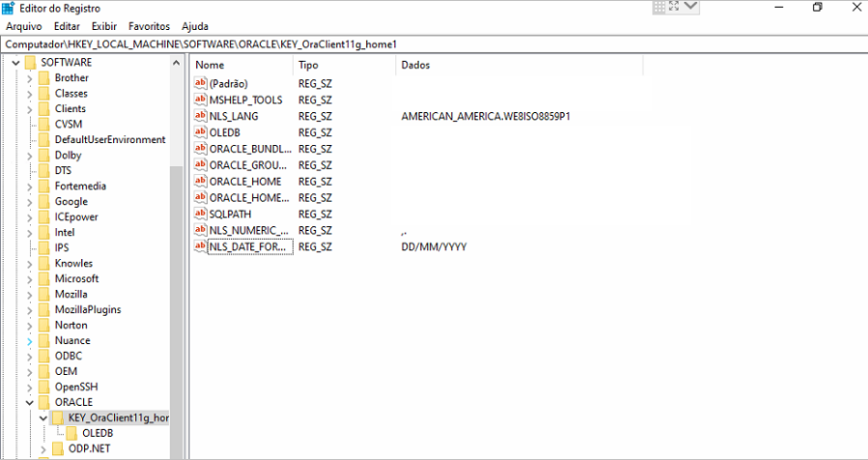
Task: Expand the Brother key
Action: [x=29, y=78]
